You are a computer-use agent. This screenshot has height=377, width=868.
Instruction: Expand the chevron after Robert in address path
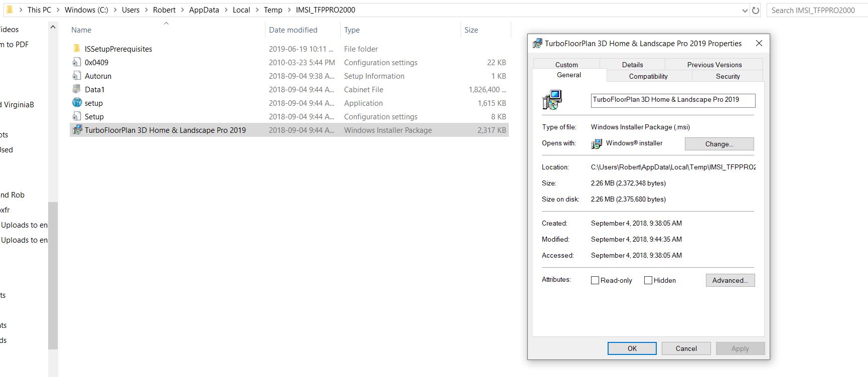pos(182,10)
